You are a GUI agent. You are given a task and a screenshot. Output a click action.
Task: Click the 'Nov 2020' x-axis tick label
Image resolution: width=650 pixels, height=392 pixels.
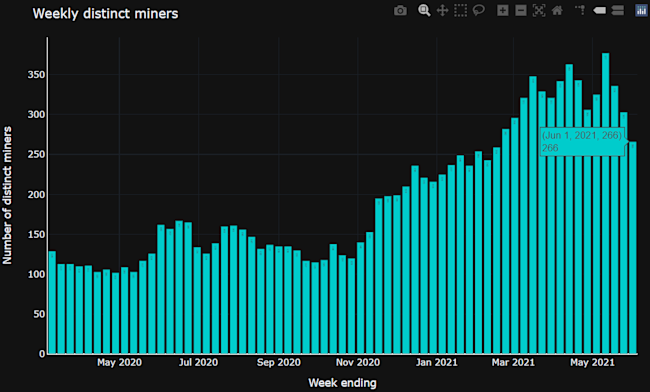(358, 363)
